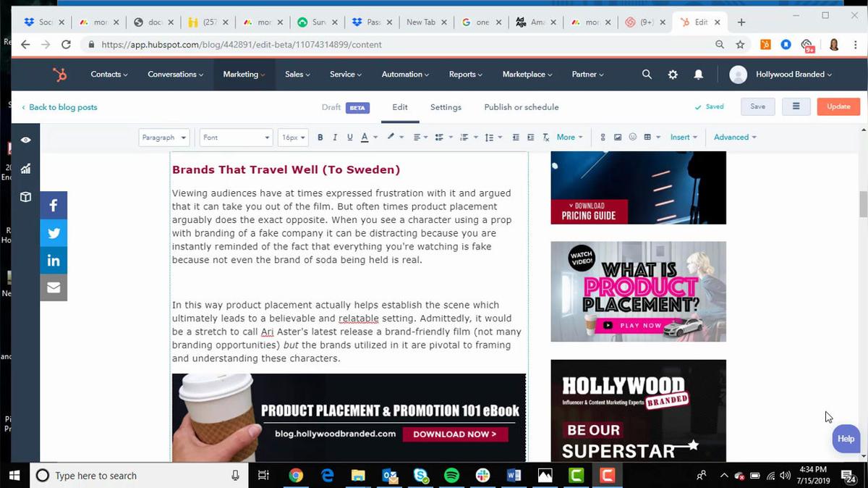Open the Sales menu
Screen dimensions: 868x488
coord(297,75)
